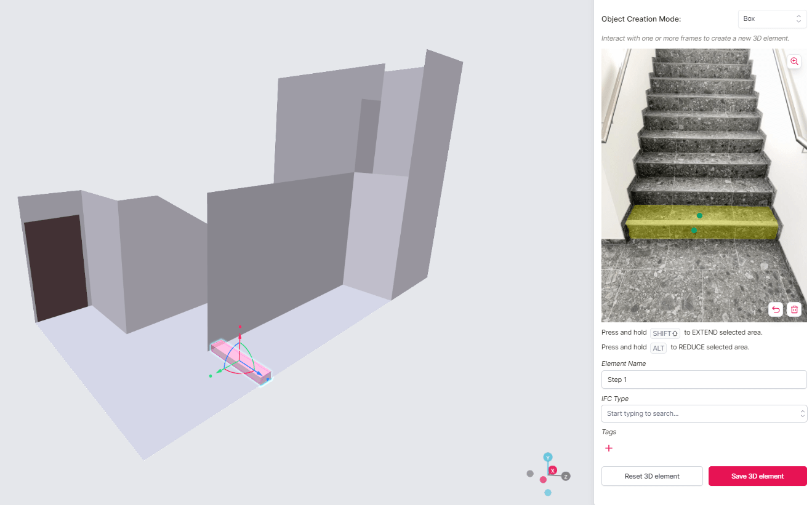Image resolution: width=812 pixels, height=505 pixels.
Task: Click the undo arrow icon below the frame
Action: pyautogui.click(x=776, y=309)
